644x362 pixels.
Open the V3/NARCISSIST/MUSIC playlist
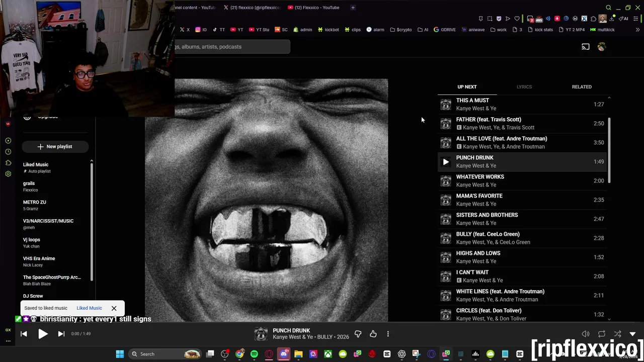point(55,224)
